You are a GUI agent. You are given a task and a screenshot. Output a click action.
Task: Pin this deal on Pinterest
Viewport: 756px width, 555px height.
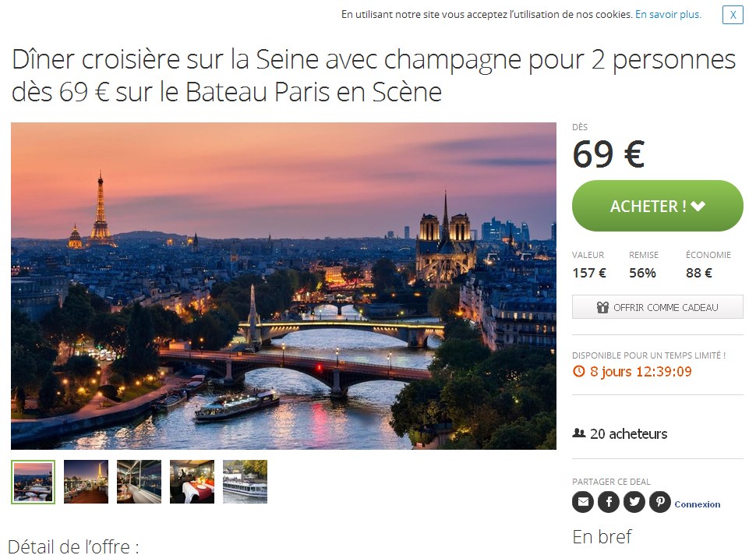(660, 503)
